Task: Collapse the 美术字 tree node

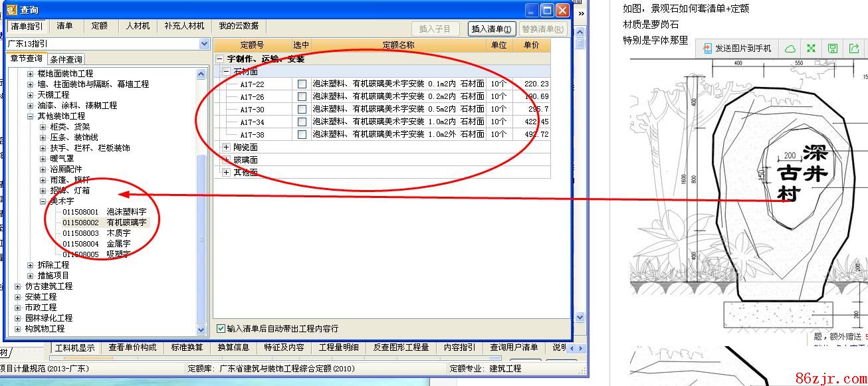Action: (x=43, y=201)
